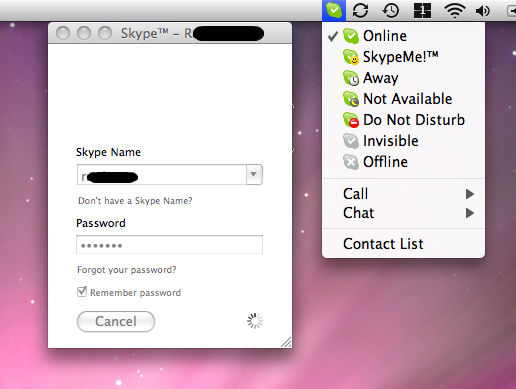Click the grey Invisible status icon
Image resolution: width=516 pixels, height=389 pixels.
click(351, 141)
